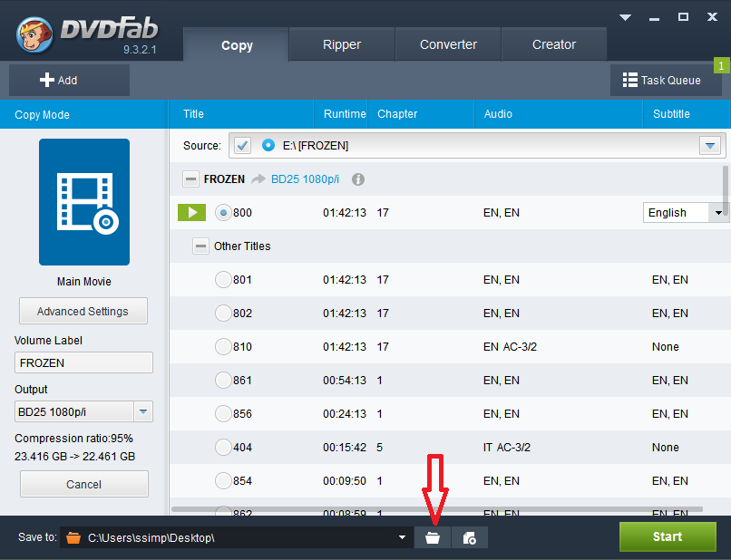Click runtime 00:15:42 of title 404
The height and width of the screenshot is (560, 731).
[345, 448]
